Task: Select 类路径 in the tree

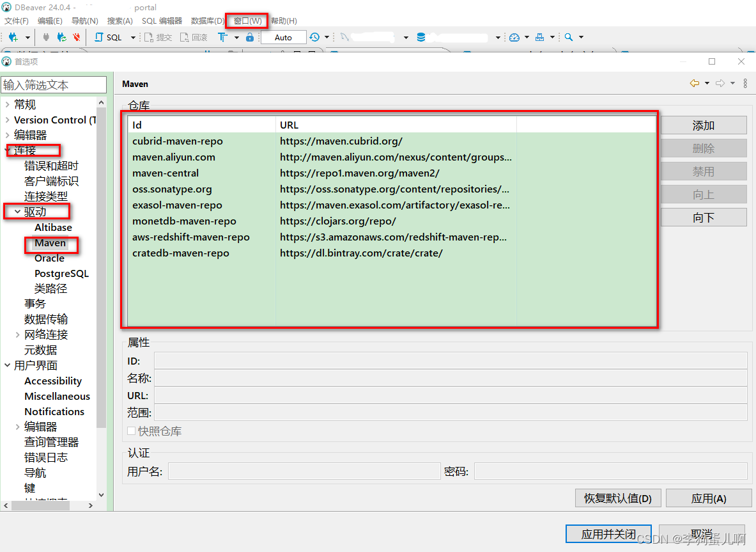Action: 50,288
